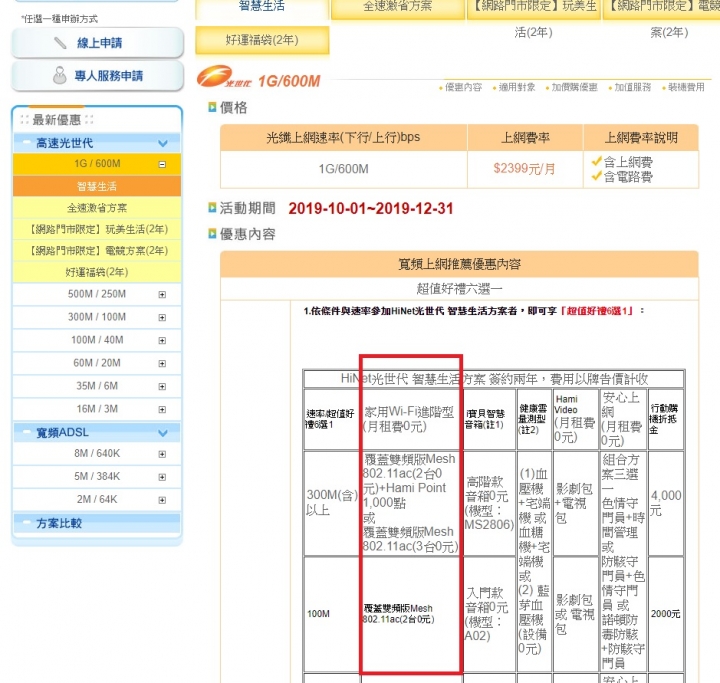
Task: Click the 價格 section bullet icon
Action: [x=212, y=107]
